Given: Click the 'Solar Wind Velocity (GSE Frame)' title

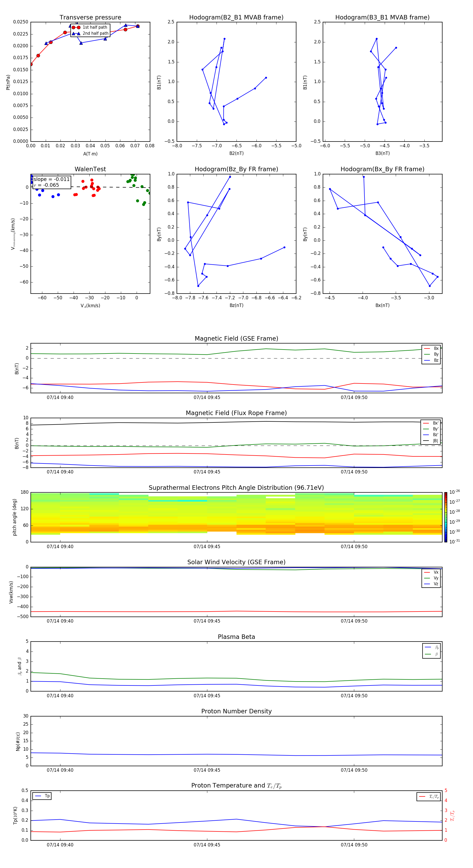Looking at the screenshot, I should pyautogui.click(x=236, y=562).
